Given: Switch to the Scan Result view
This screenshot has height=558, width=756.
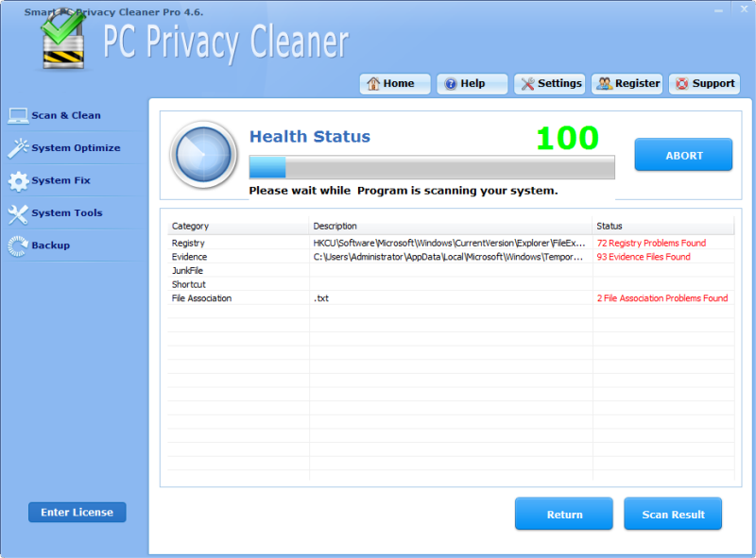Looking at the screenshot, I should (x=673, y=514).
